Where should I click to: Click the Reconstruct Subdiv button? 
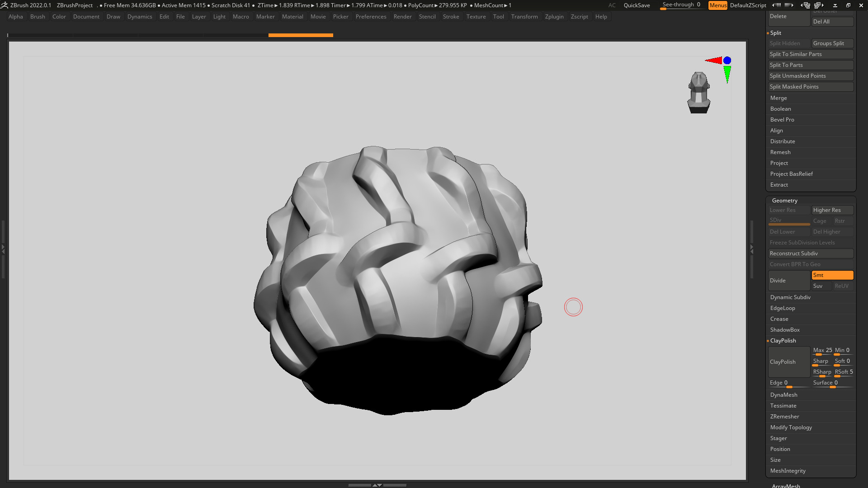(x=811, y=253)
